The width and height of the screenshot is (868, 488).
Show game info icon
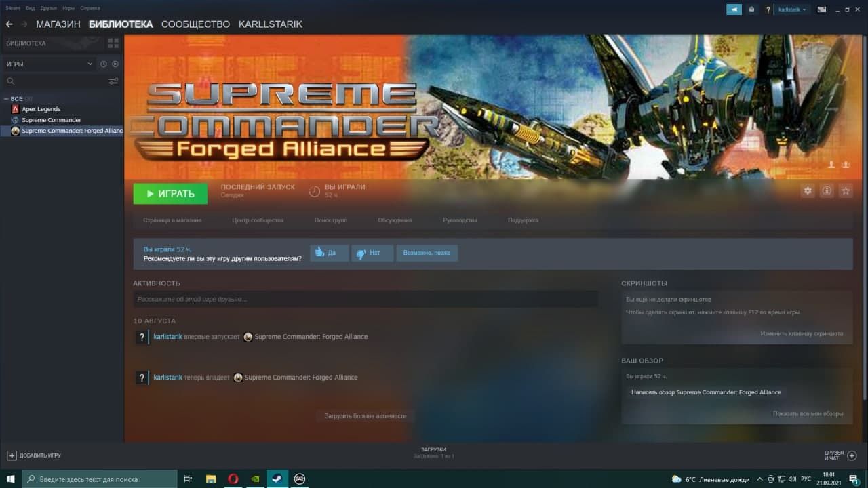[827, 191]
